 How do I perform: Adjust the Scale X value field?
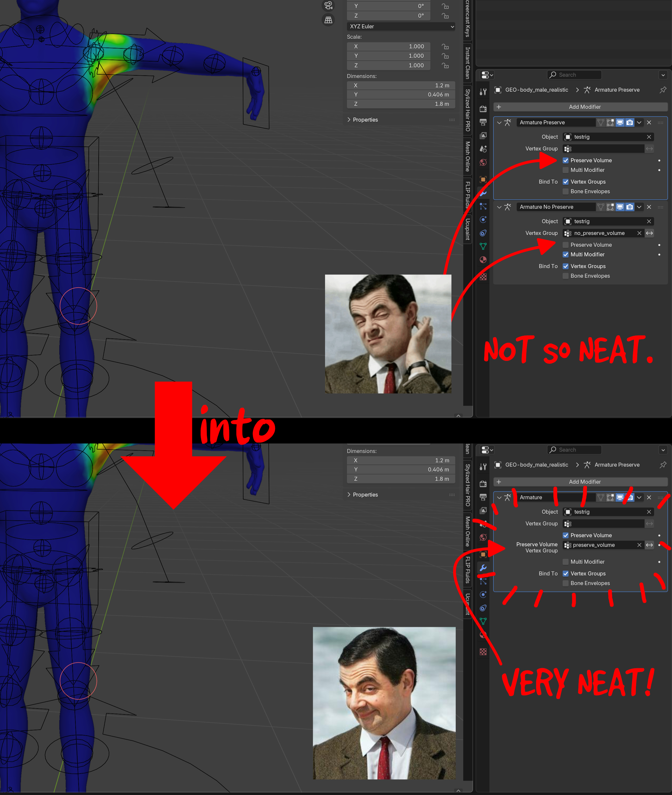(389, 47)
